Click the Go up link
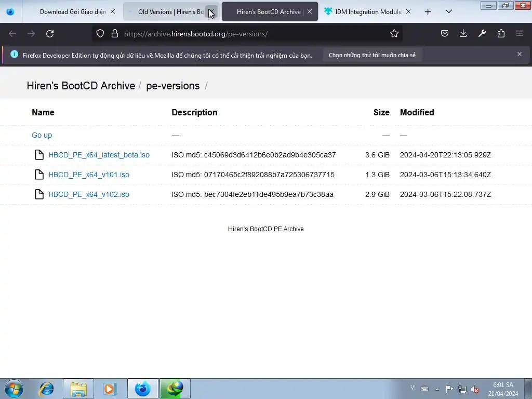 coord(42,135)
